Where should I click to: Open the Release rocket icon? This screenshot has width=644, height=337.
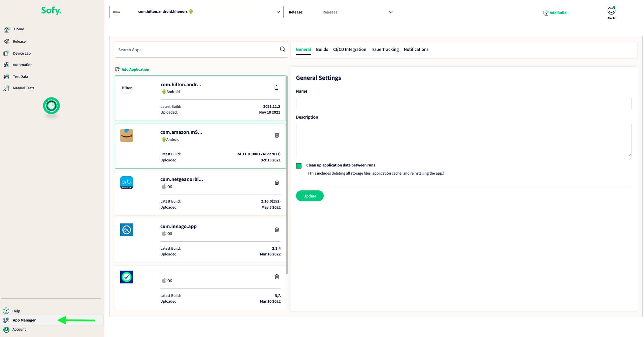tap(6, 41)
